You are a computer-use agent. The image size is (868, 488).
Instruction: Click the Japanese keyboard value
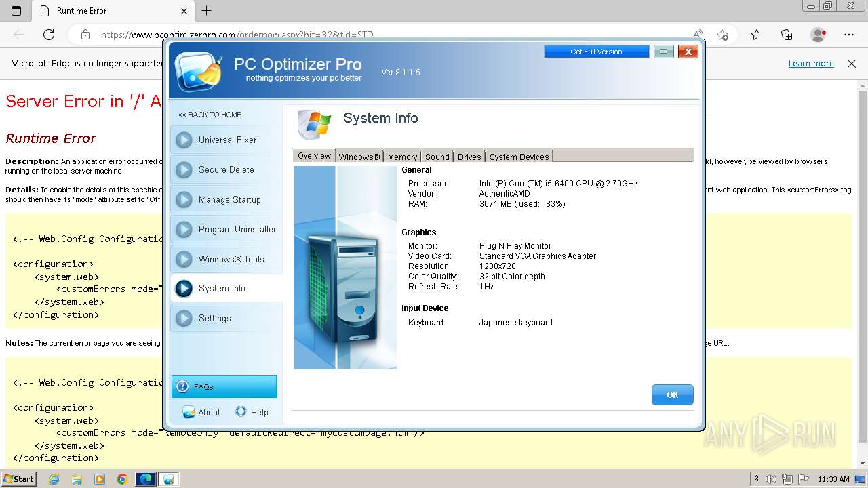coord(516,323)
